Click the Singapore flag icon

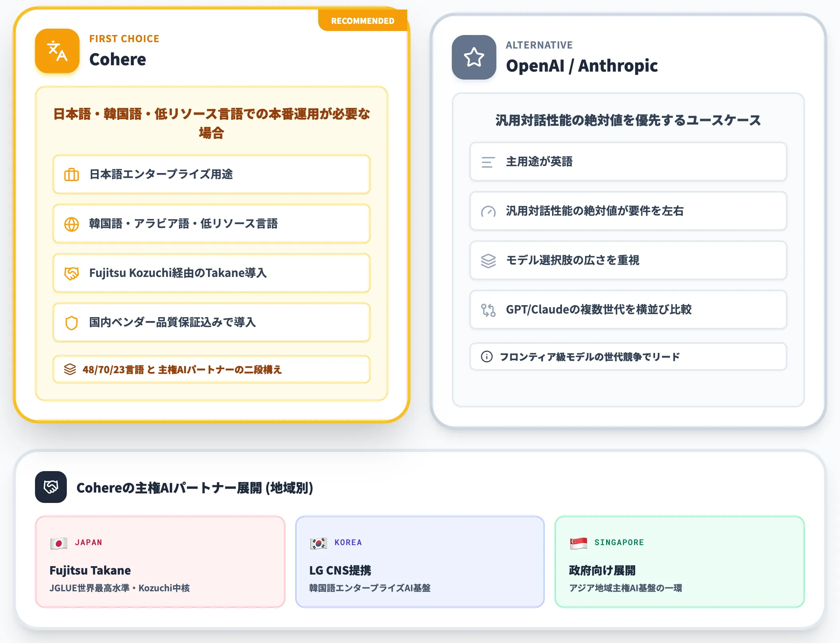pyautogui.click(x=579, y=543)
